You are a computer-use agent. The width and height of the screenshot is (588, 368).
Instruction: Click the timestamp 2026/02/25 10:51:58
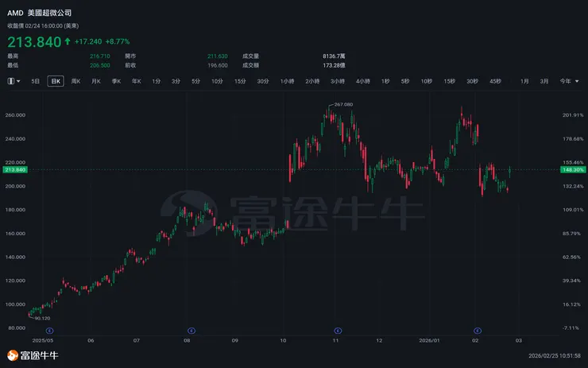[555, 355]
